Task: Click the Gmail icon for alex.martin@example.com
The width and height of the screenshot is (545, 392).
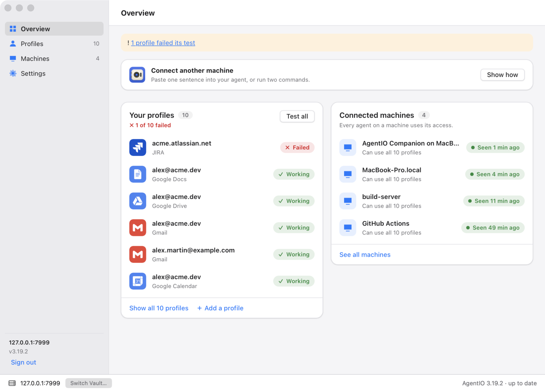Action: click(138, 254)
